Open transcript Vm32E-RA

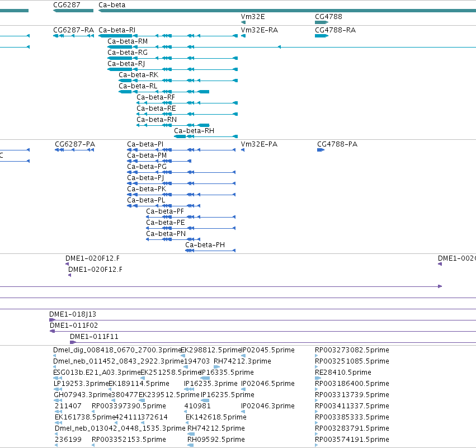point(259,30)
